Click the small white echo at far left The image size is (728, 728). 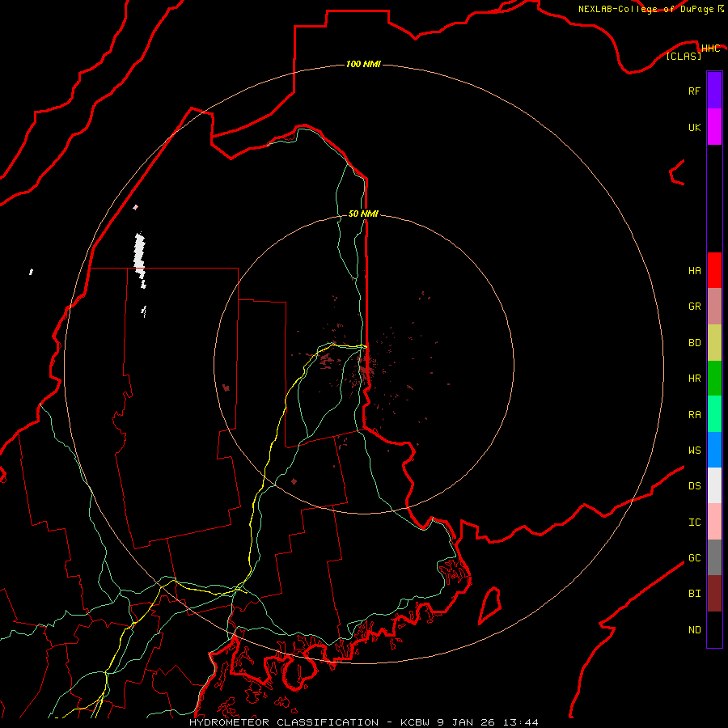coord(31,272)
